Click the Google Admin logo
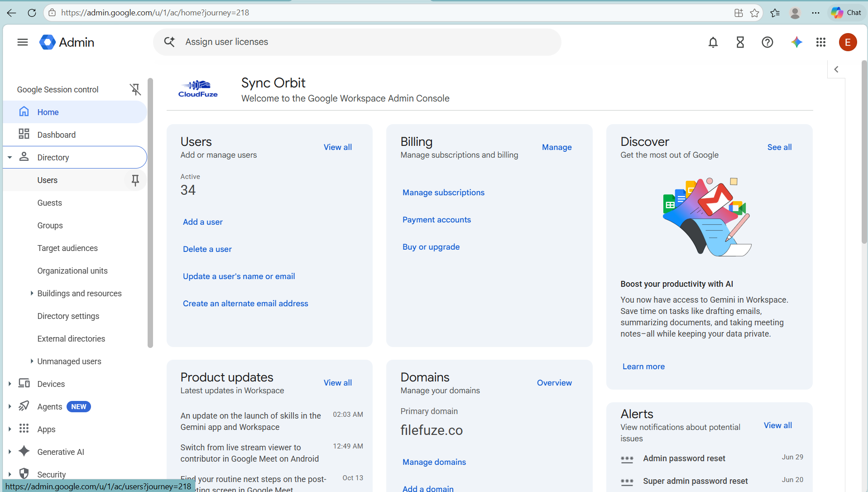The width and height of the screenshot is (868, 492). (67, 42)
